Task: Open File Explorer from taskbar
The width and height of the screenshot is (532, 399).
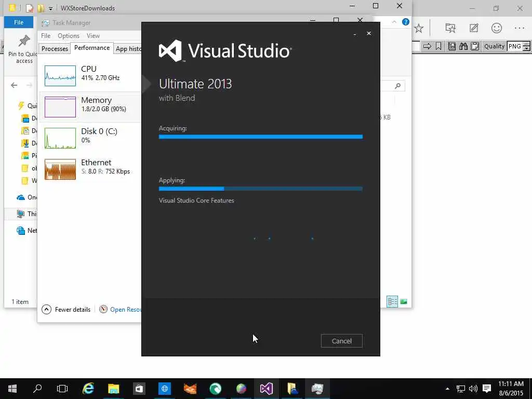Action: pyautogui.click(x=114, y=389)
